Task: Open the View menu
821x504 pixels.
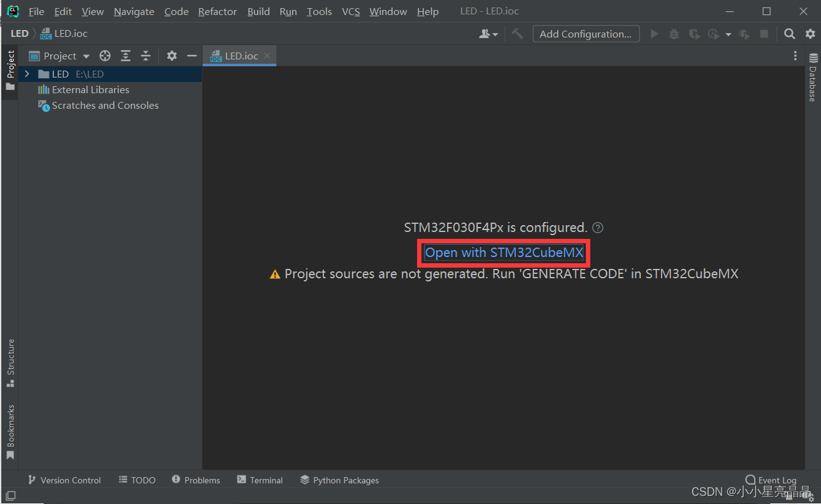Action: tap(93, 11)
